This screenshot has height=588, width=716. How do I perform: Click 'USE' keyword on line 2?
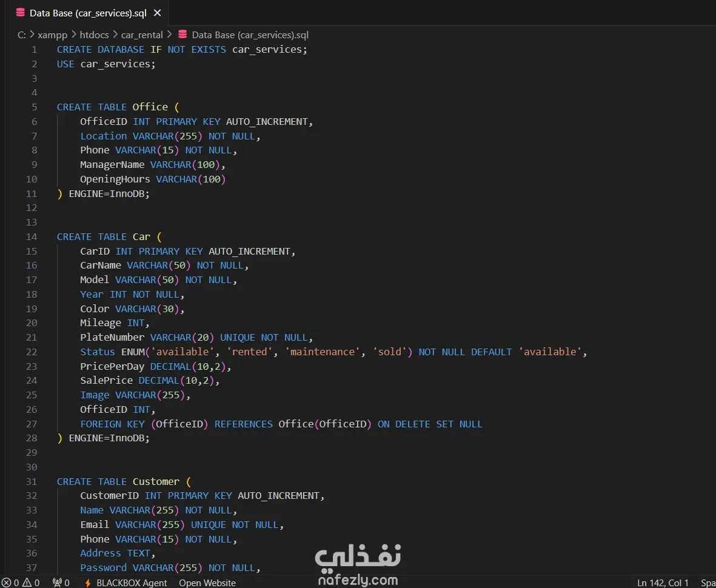[x=65, y=64]
